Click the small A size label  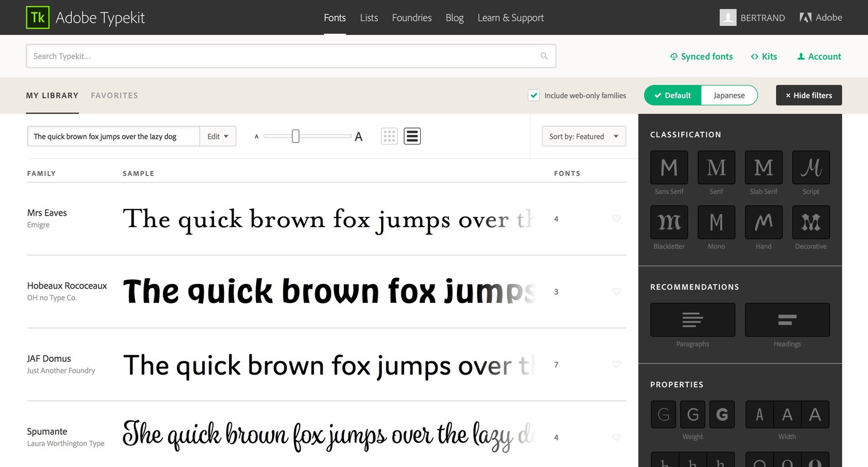click(257, 137)
